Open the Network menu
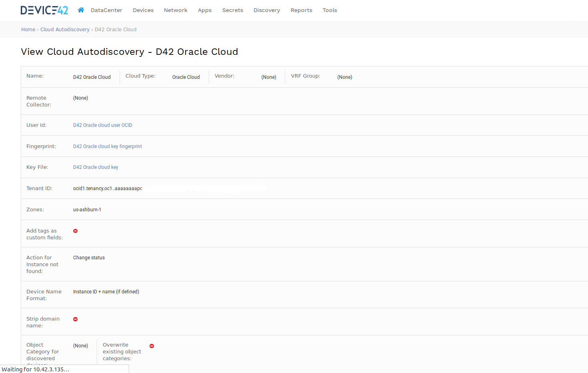The width and height of the screenshot is (588, 373). [x=175, y=10]
